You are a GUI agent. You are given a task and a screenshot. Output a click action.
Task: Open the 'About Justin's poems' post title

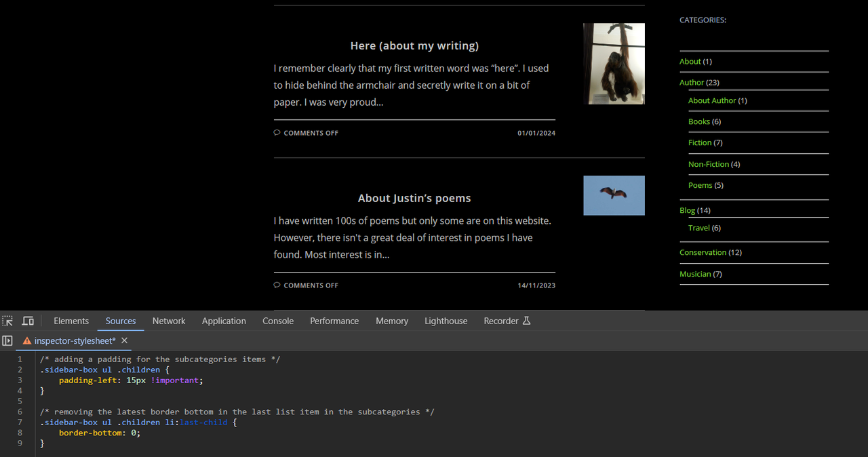click(x=414, y=198)
